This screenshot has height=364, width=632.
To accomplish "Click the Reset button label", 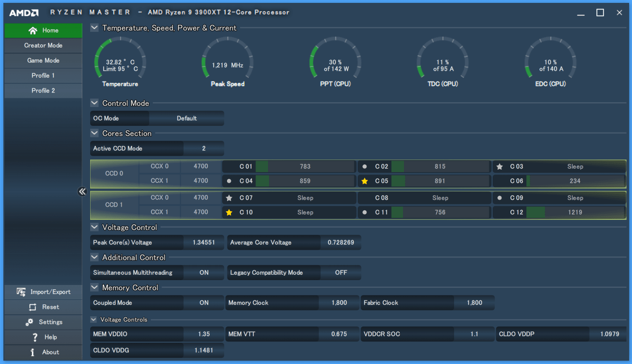I will (x=51, y=307).
